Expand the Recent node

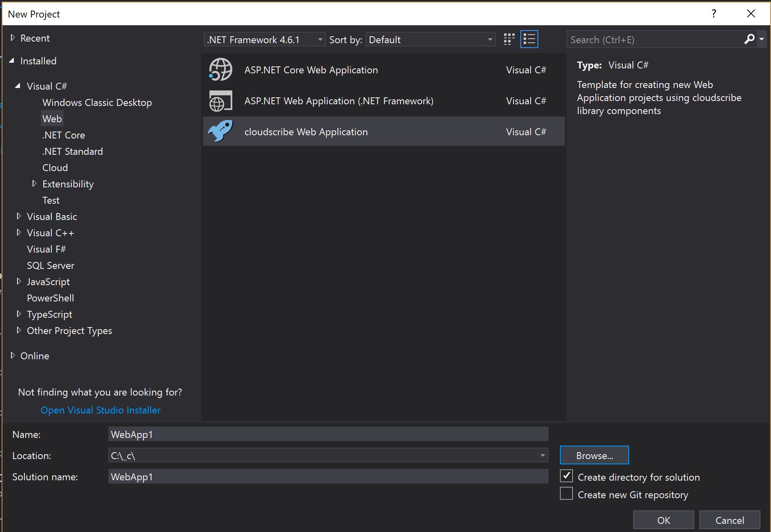click(13, 38)
